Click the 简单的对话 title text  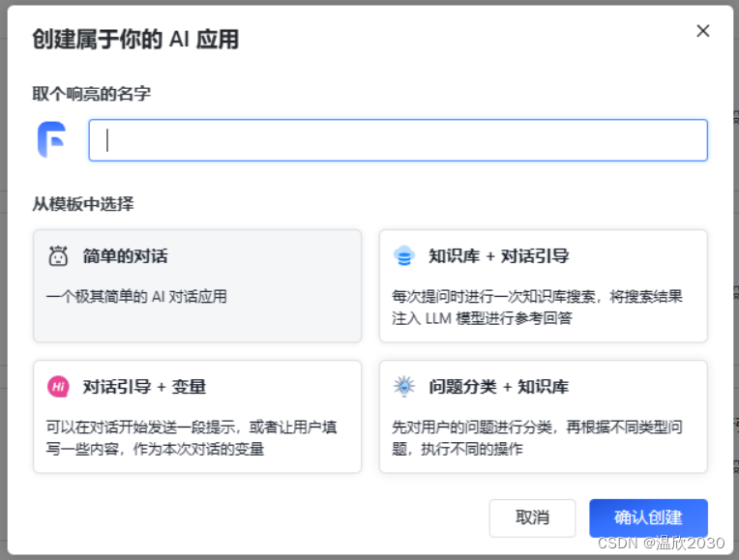(126, 256)
